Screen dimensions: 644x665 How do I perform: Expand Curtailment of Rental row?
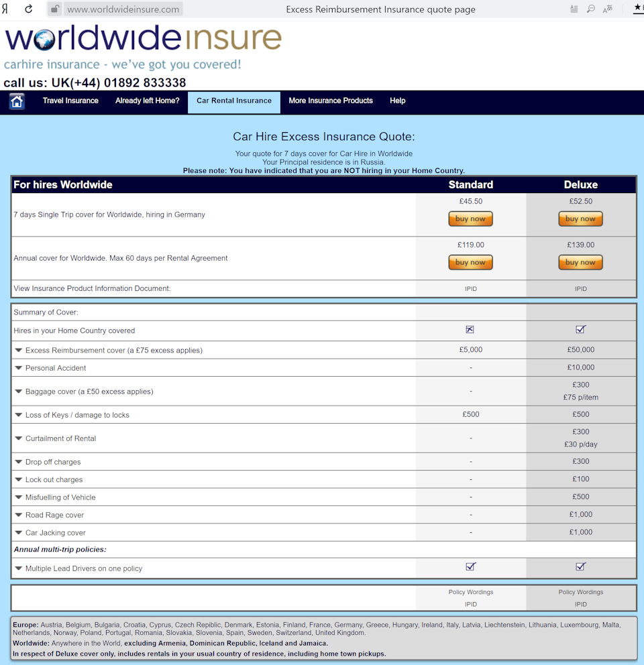pyautogui.click(x=18, y=438)
